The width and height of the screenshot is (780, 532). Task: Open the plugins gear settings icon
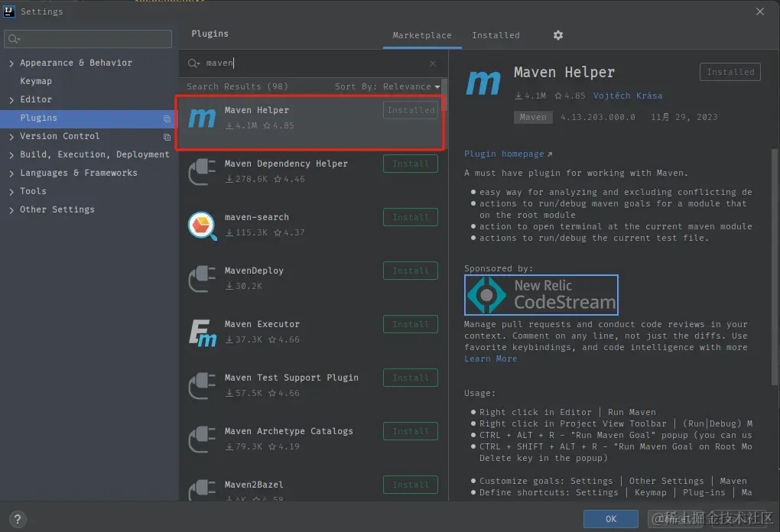coord(558,35)
